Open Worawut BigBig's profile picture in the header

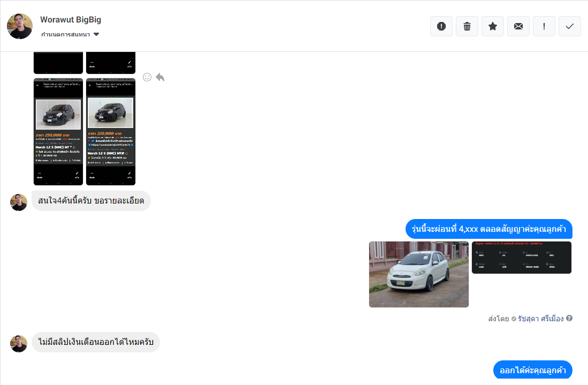(20, 26)
